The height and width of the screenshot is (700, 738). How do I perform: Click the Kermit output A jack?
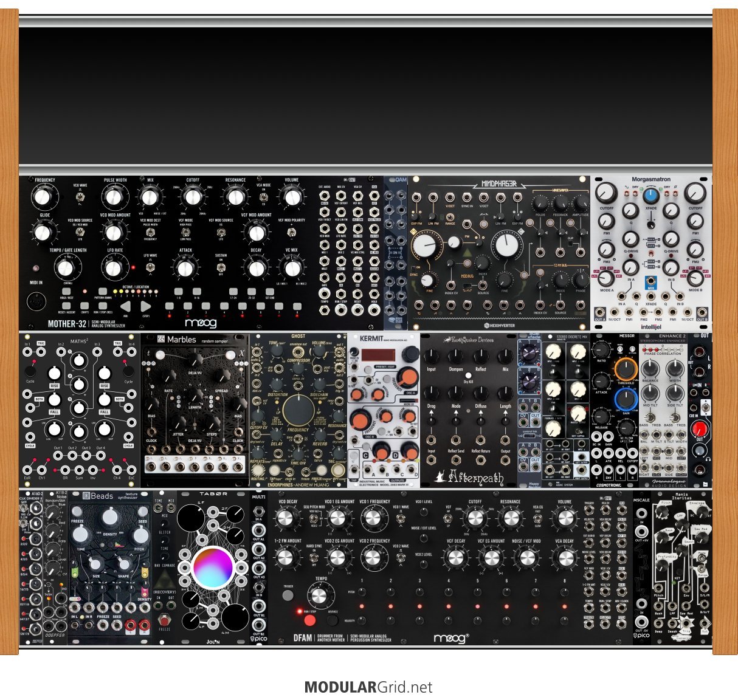coord(367,468)
